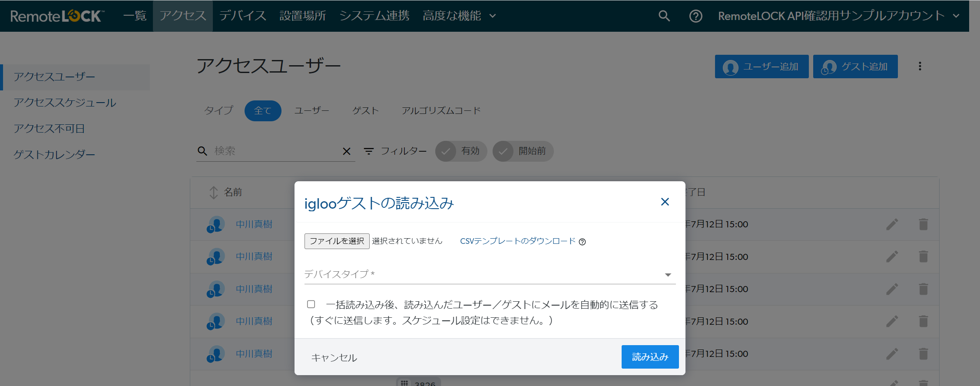Viewport: 980px width, 386px height.
Task: Select the ユーザー type tab
Action: pyautogui.click(x=311, y=111)
